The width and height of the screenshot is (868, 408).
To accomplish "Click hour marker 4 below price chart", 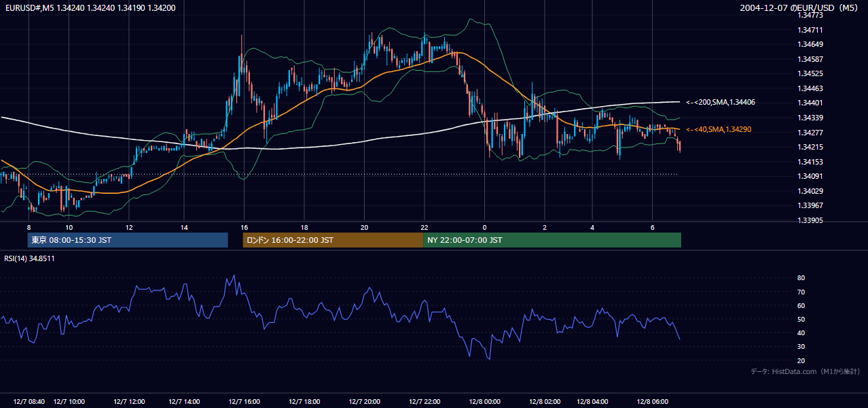I will tap(592, 227).
